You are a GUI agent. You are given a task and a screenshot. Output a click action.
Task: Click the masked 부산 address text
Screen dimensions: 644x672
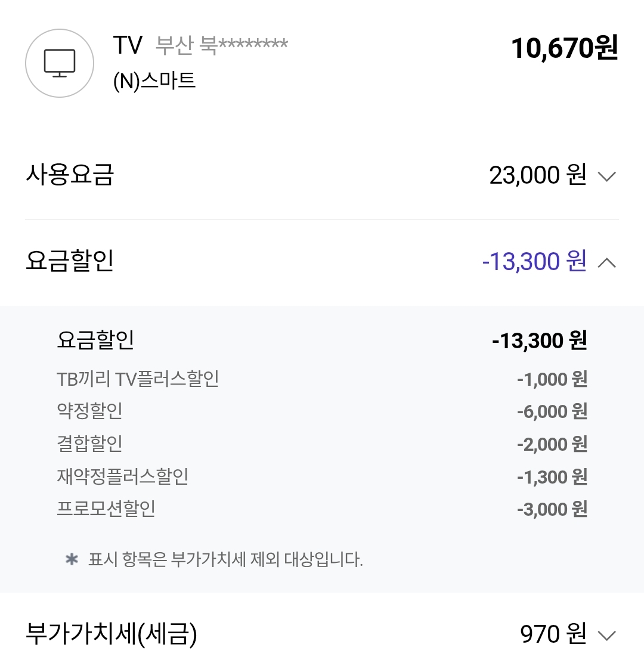point(221,45)
